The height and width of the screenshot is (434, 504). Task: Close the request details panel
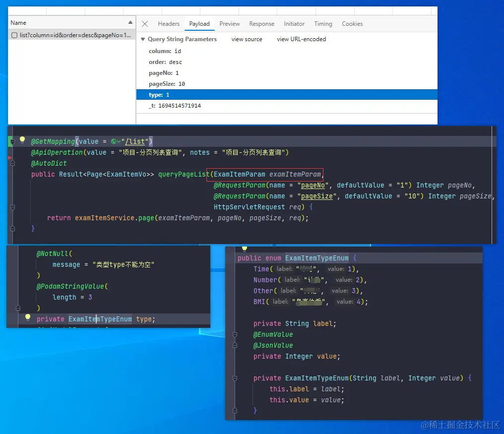click(145, 24)
